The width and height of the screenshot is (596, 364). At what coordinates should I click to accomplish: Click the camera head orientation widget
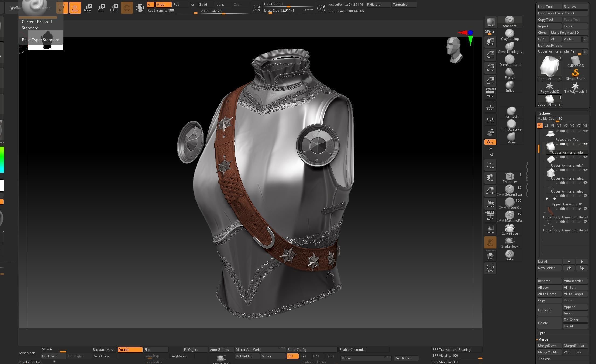(x=454, y=51)
